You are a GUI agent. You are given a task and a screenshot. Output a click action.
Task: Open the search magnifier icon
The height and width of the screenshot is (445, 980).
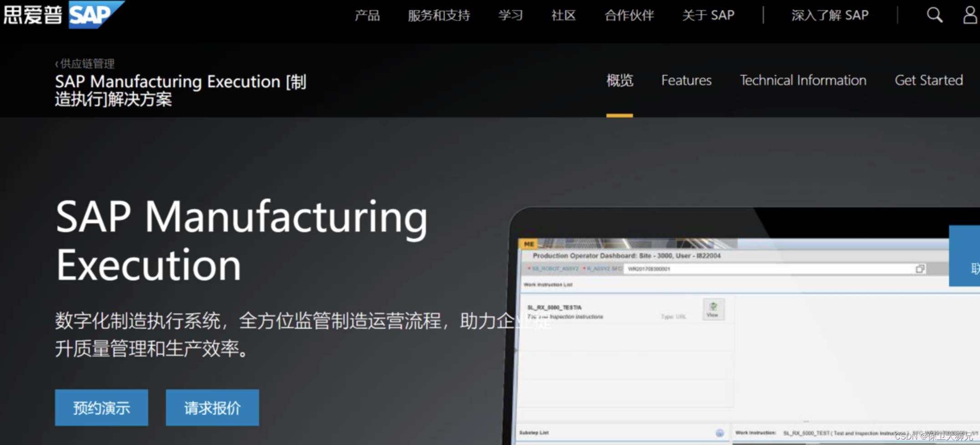click(934, 15)
